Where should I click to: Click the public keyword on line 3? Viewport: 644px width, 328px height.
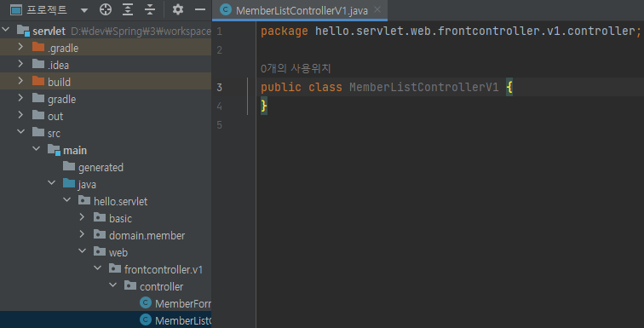tap(280, 88)
